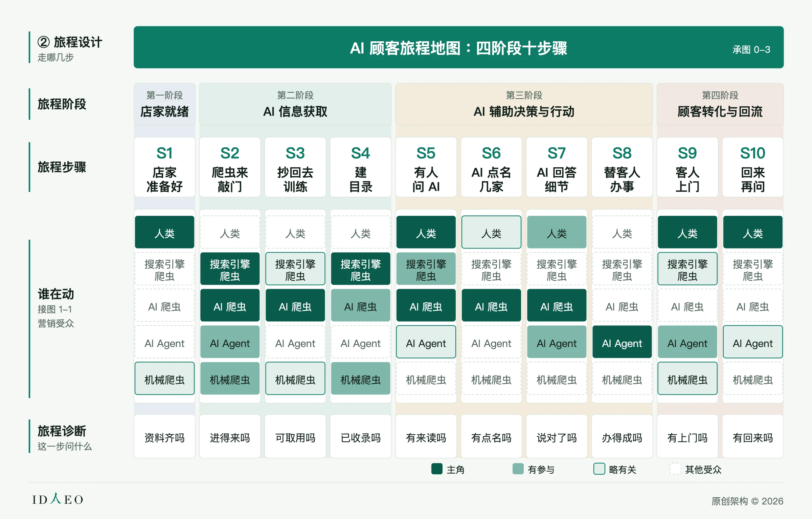Click the 谁在动 row label
The height and width of the screenshot is (519, 812).
[x=56, y=294]
